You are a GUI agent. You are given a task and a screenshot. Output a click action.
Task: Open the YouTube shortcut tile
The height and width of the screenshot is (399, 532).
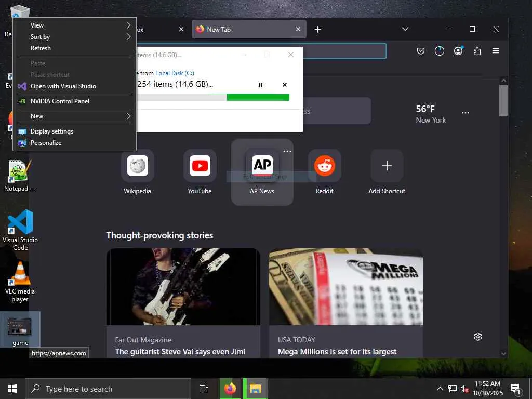coord(200,166)
